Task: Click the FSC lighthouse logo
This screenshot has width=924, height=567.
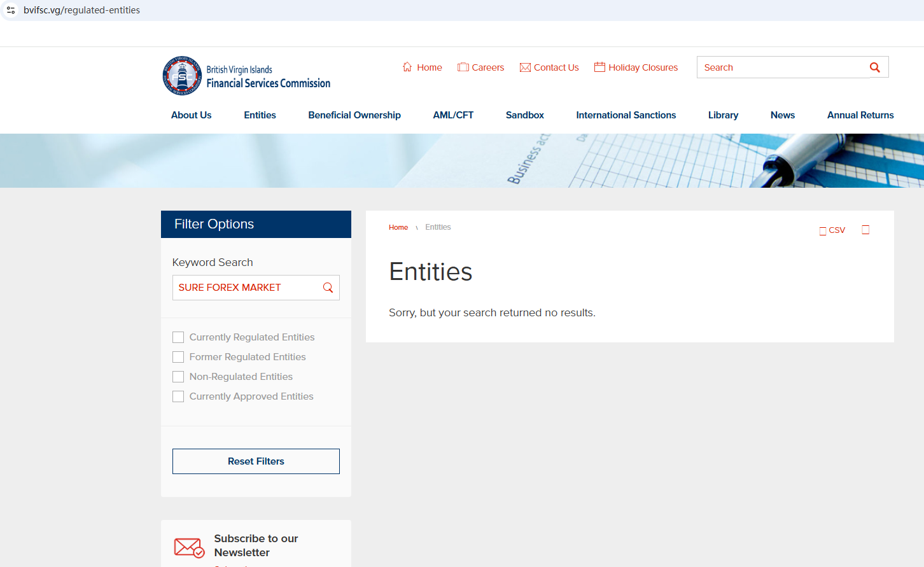Action: (x=182, y=76)
